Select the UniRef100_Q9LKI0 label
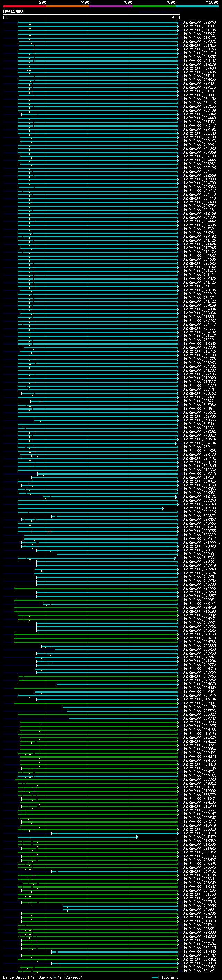The image size is (222, 980). [199, 53]
